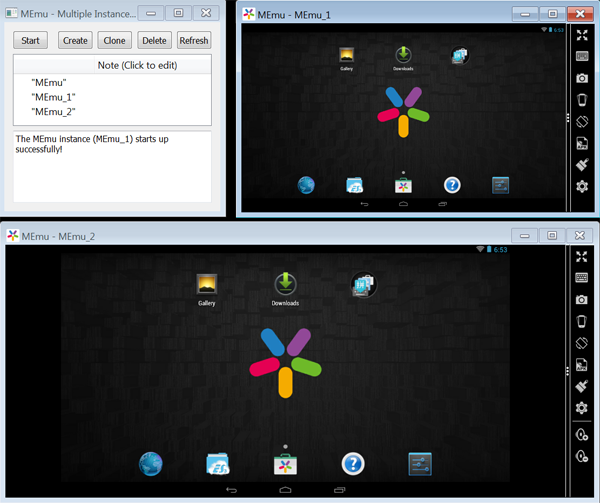
Task: Click the sidebar collapse handle in MEmu_1
Action: pos(568,118)
